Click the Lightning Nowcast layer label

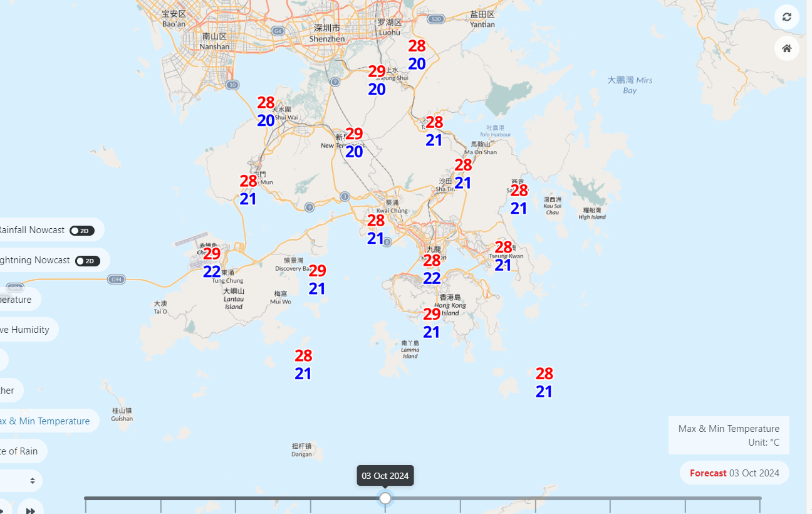(x=34, y=260)
